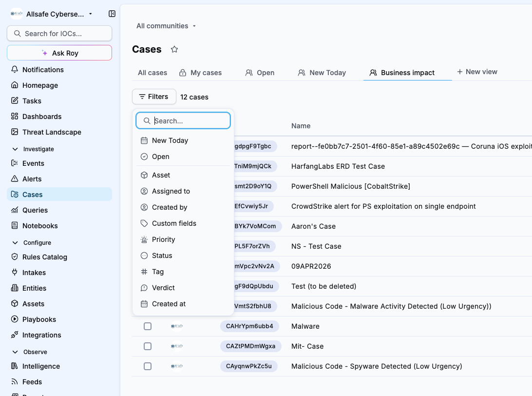The width and height of the screenshot is (532, 396).
Task: Choose Asset filter option
Action: [183, 175]
